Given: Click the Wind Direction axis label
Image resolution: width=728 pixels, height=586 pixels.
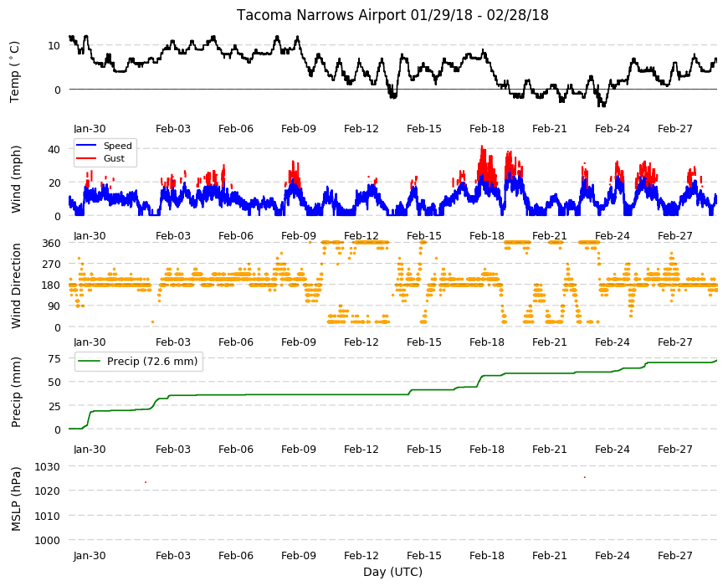Looking at the screenshot, I should (x=16, y=285).
